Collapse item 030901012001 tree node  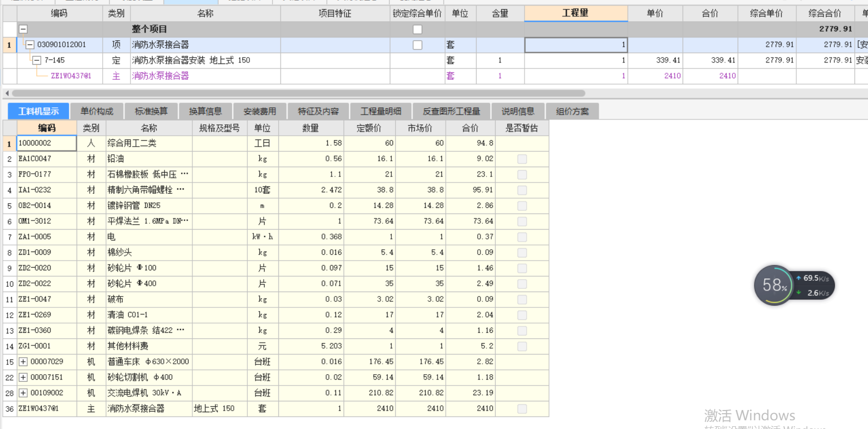point(30,45)
